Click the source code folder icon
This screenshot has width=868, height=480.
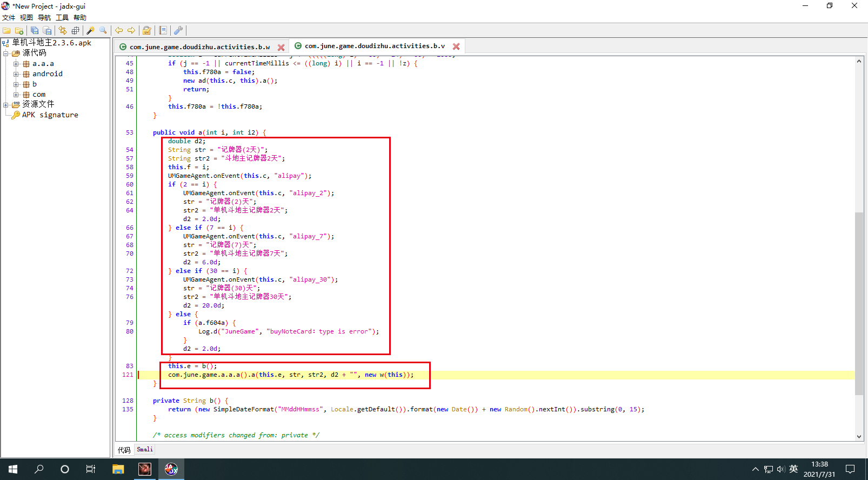[16, 53]
